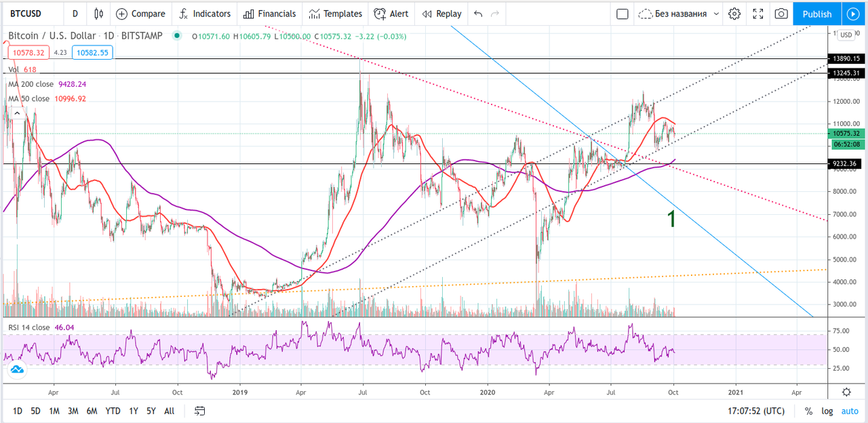Create an Alert
Viewport: 868px width, 423px height.
[x=391, y=14]
